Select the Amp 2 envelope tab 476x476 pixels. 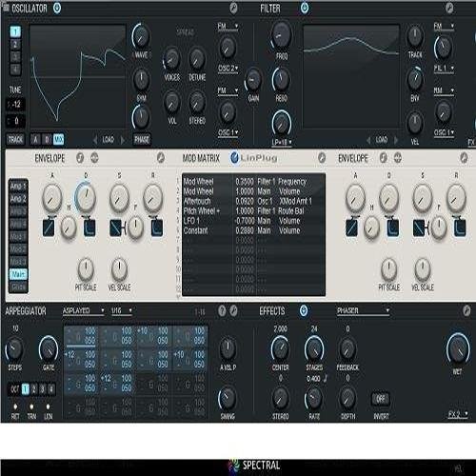tap(18, 199)
